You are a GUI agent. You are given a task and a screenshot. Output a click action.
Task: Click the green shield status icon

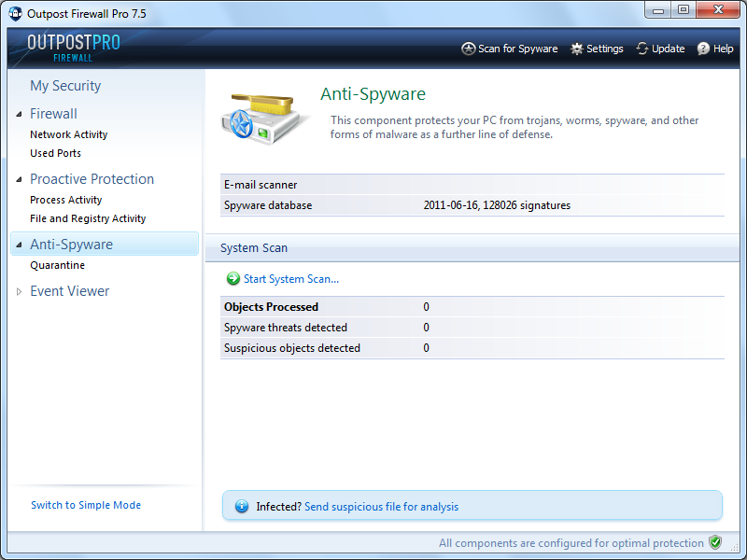click(x=715, y=543)
